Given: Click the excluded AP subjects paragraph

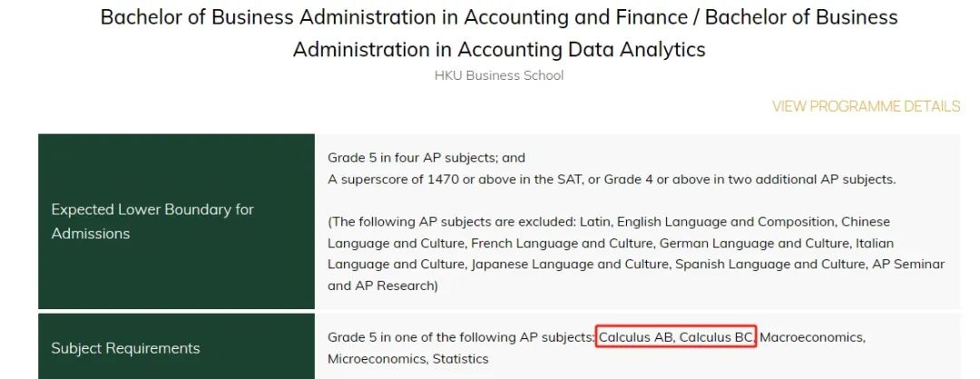Looking at the screenshot, I should [x=636, y=254].
